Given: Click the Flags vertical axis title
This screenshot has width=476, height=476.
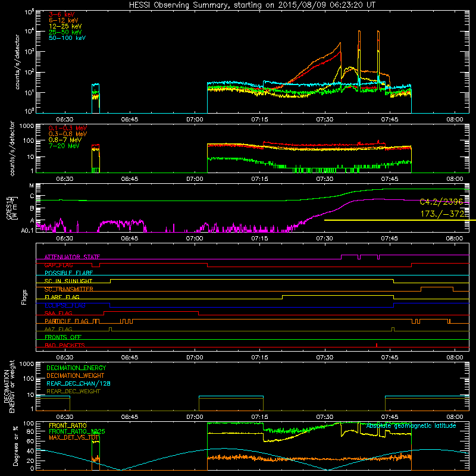Looking at the screenshot, I should tap(24, 297).
